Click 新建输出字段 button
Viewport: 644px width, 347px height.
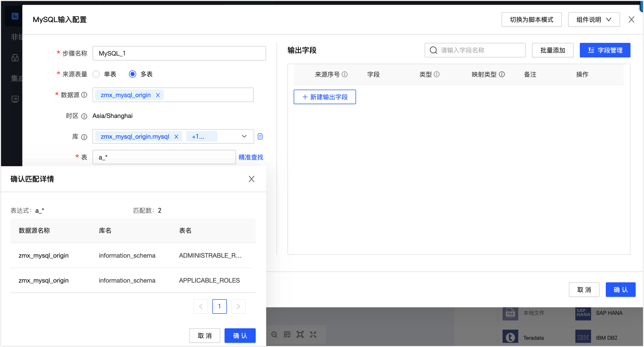pyautogui.click(x=325, y=97)
